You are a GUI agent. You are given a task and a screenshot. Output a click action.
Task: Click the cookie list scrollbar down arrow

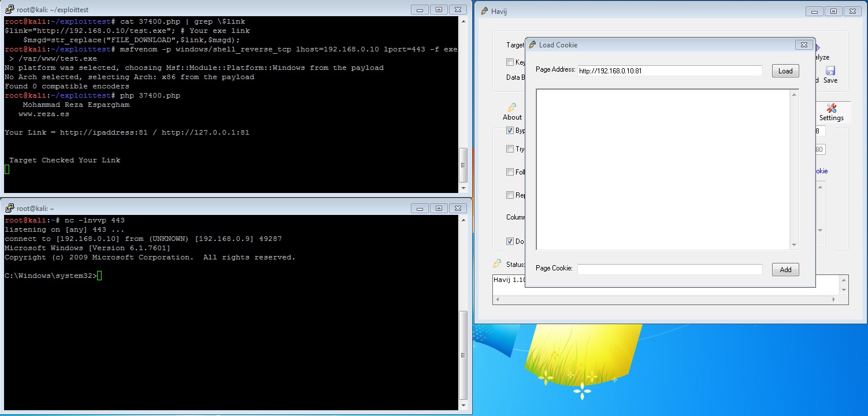(x=794, y=245)
